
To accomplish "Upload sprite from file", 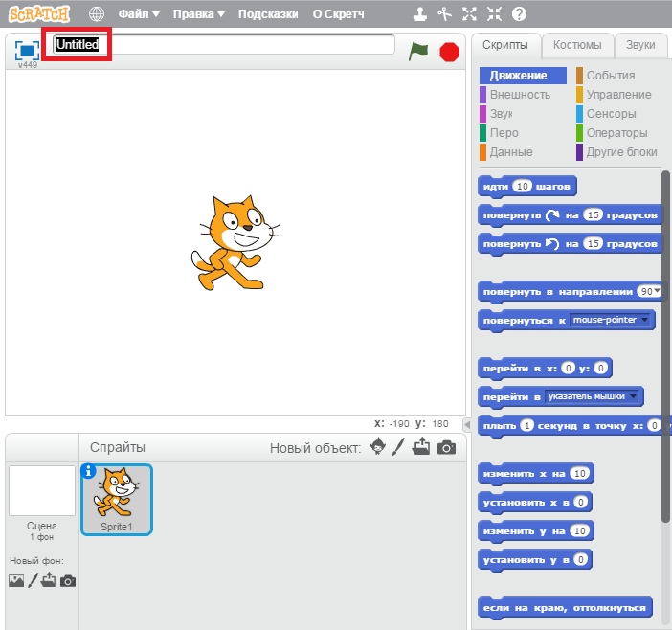I will [x=421, y=446].
